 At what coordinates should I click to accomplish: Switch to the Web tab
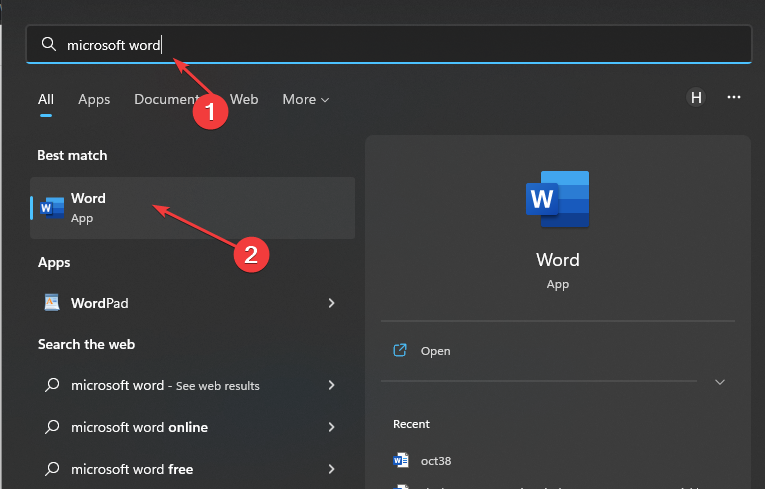click(244, 100)
